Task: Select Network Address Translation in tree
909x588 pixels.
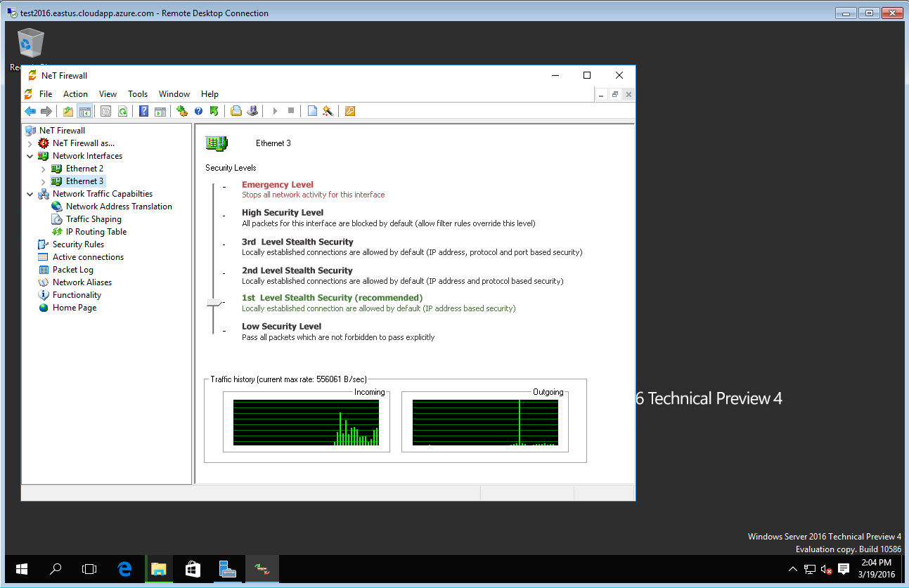Action: click(x=119, y=207)
